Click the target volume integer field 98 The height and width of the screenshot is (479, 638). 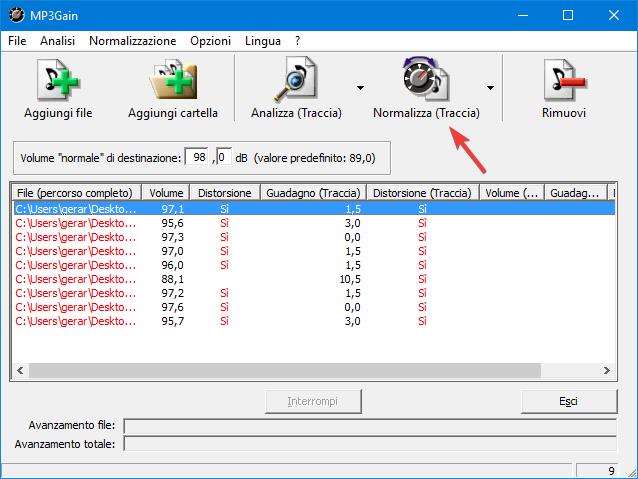[197, 157]
